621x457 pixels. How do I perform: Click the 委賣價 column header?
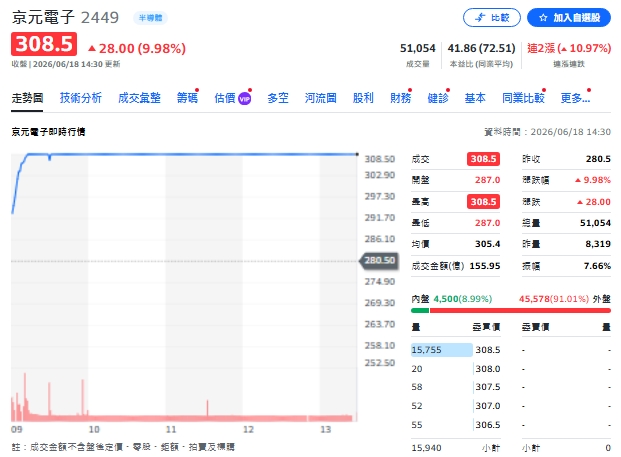(x=535, y=327)
